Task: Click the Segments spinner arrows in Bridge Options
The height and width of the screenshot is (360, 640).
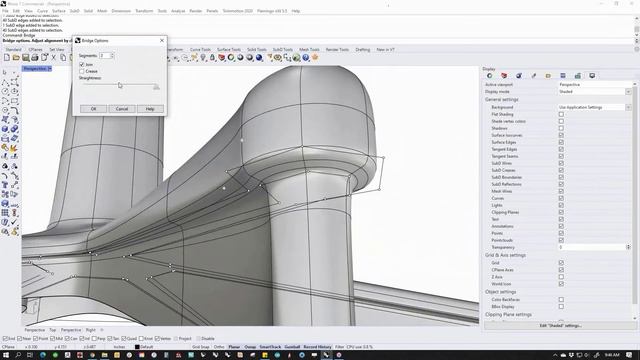Action: (x=112, y=56)
